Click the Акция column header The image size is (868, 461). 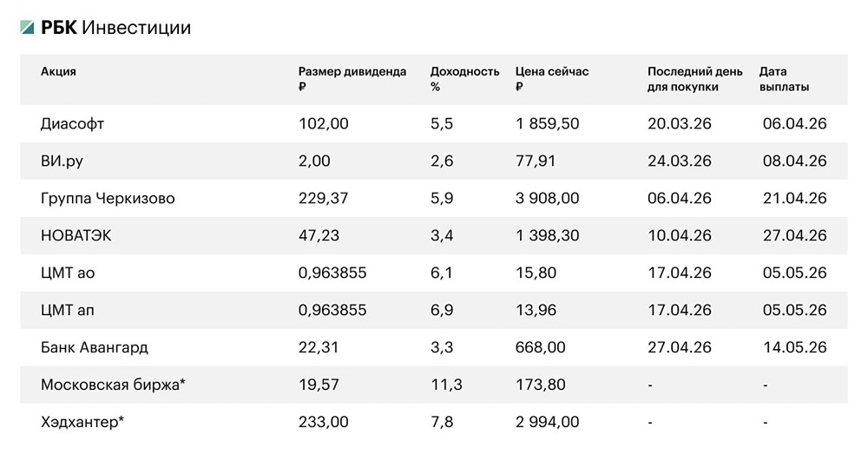point(58,71)
